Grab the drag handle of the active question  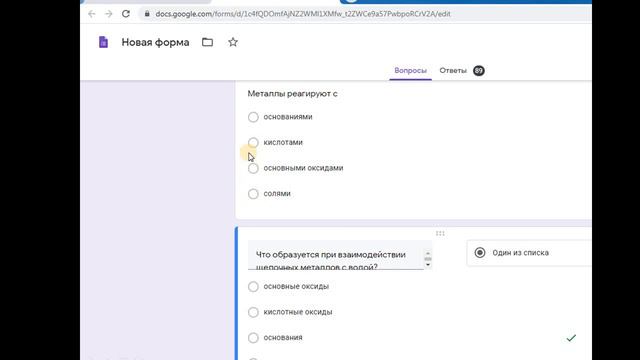pos(440,233)
